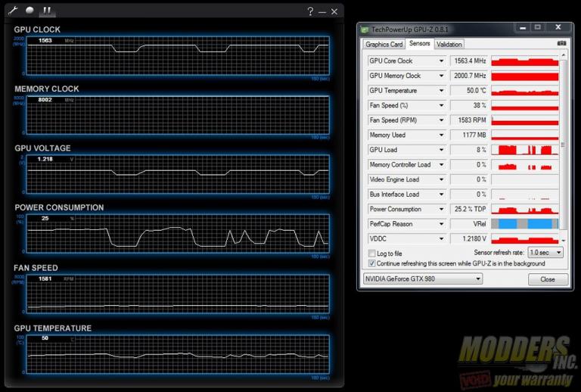The height and width of the screenshot is (392, 581).
Task: Enable the Log to file checkbox
Action: tap(371, 253)
